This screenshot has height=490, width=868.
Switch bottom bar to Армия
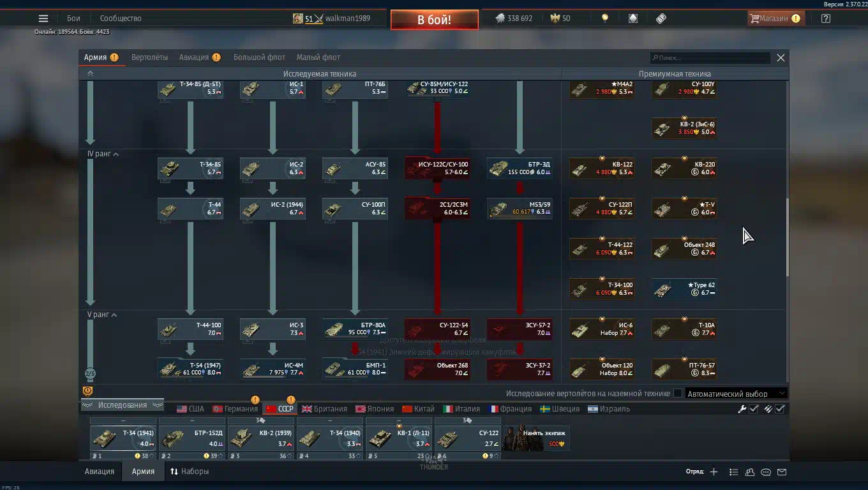[143, 471]
